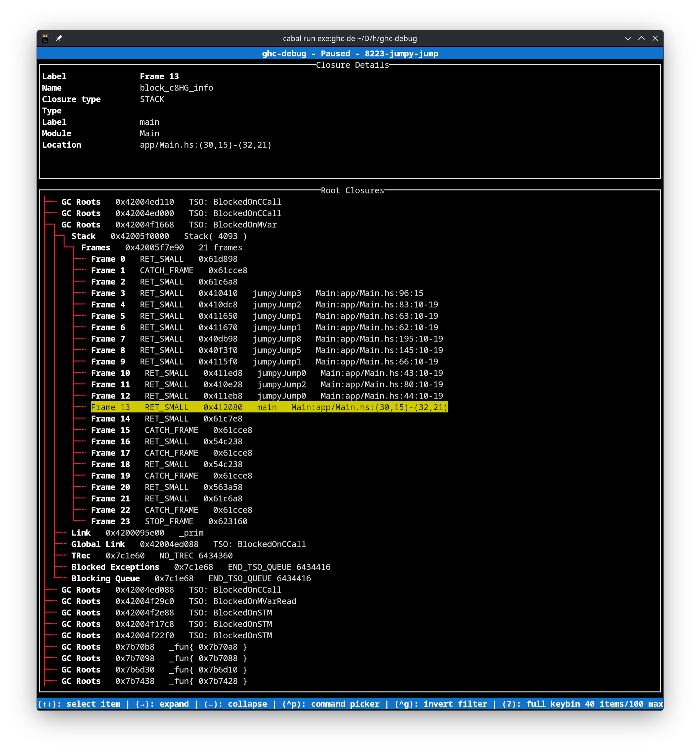Screen dimensions: 700x754
Task: Toggle the pin window icon
Action: tap(59, 38)
